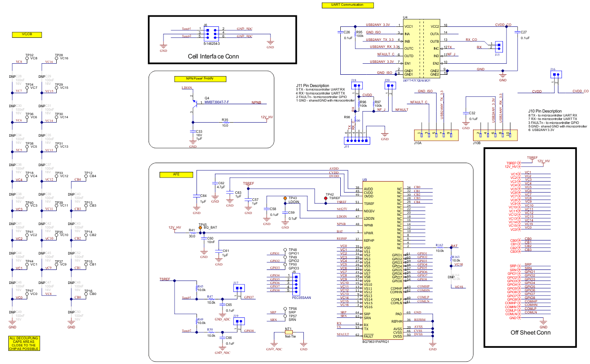
Task: Click the J18 jumper symbol
Action: click(357, 86)
